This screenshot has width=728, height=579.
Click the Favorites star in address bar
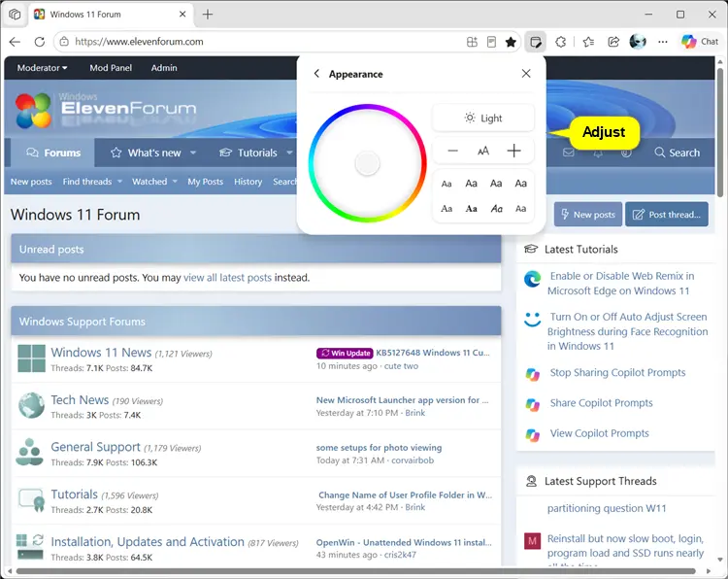pos(511,42)
